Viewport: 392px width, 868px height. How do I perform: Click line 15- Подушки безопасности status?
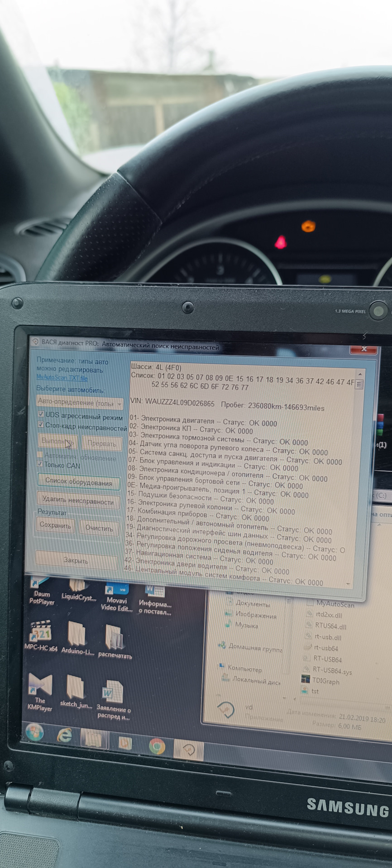[201, 497]
